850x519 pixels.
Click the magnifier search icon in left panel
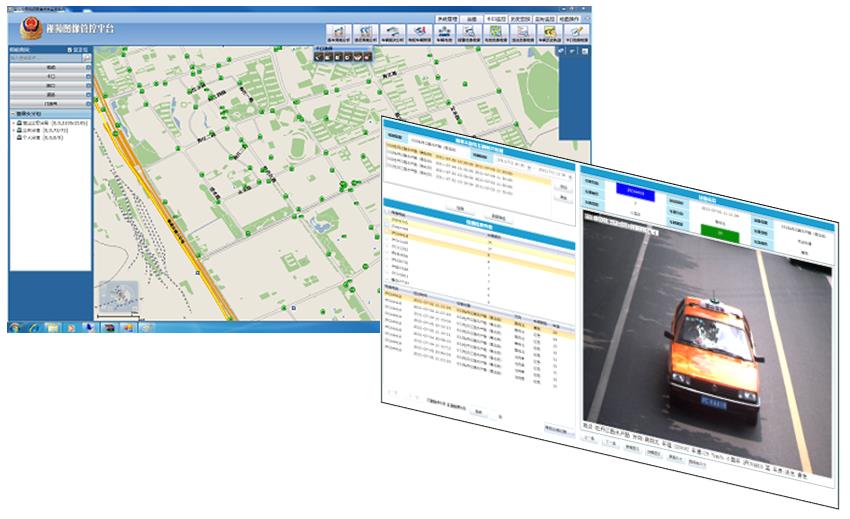(87, 57)
